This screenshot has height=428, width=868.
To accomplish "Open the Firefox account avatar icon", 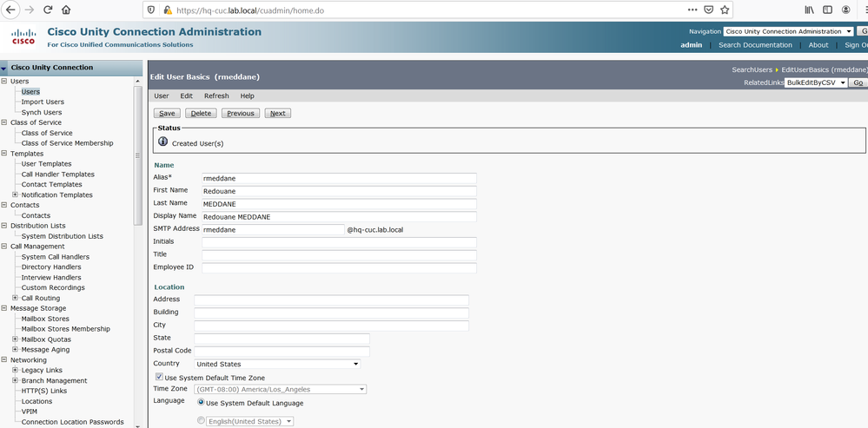I will coord(846,10).
